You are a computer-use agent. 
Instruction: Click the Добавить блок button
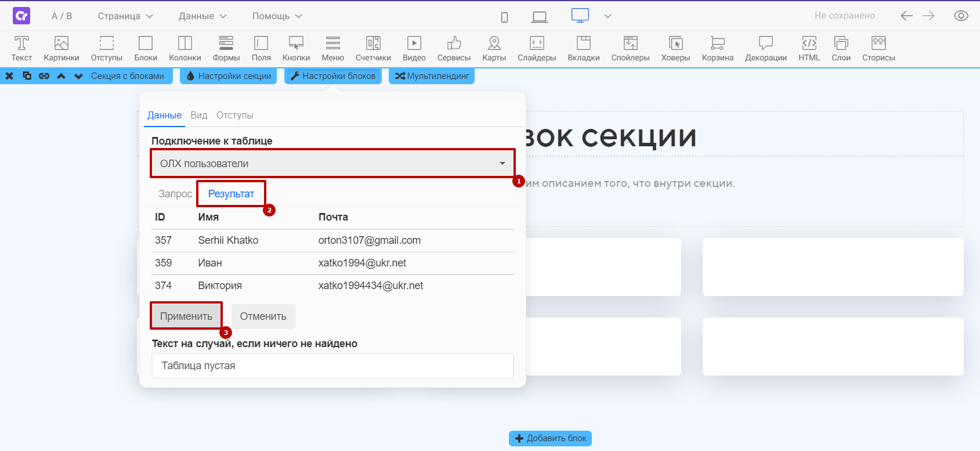[550, 438]
